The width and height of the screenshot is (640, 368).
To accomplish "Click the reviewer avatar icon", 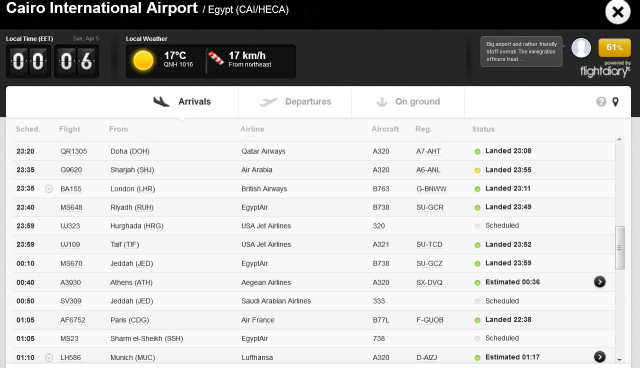I will coord(581,48).
